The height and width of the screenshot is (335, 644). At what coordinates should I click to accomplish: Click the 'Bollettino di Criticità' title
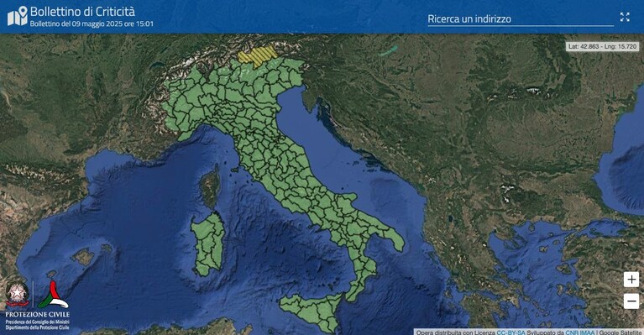click(82, 11)
